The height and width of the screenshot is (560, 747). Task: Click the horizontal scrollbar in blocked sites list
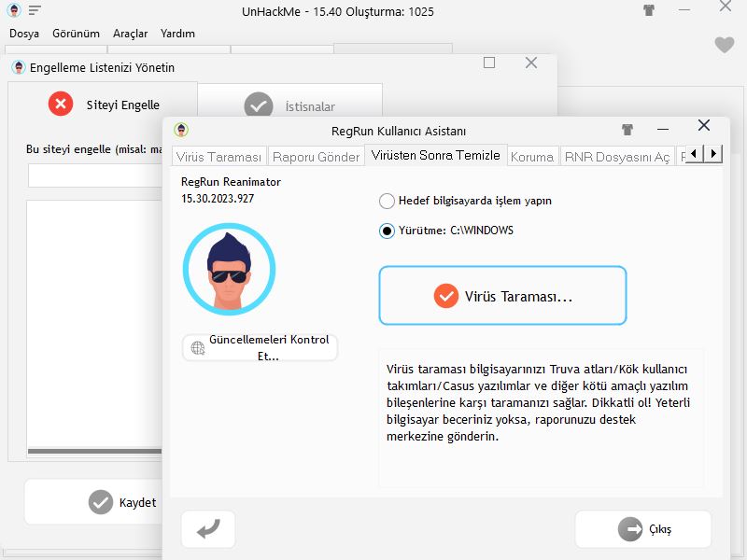coord(95,451)
